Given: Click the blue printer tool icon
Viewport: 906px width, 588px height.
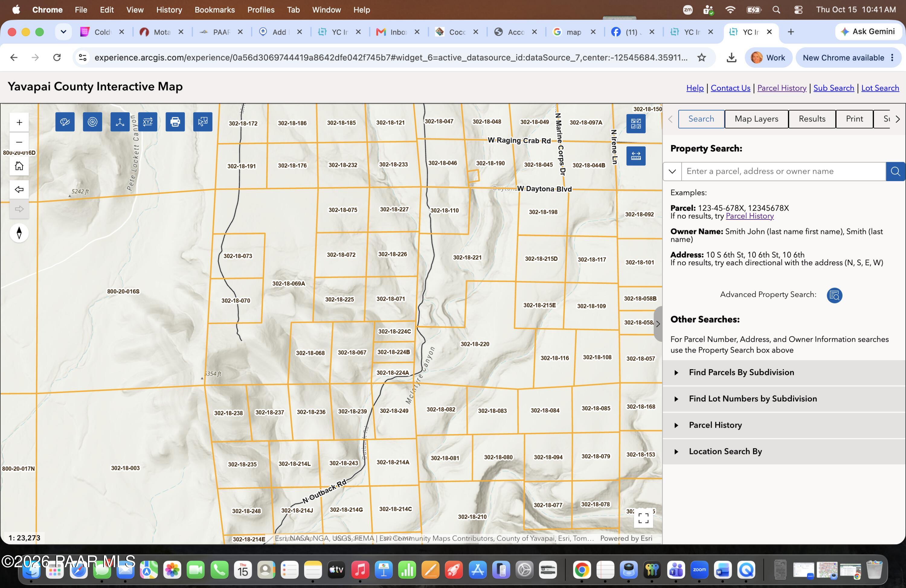Looking at the screenshot, I should click(x=175, y=122).
